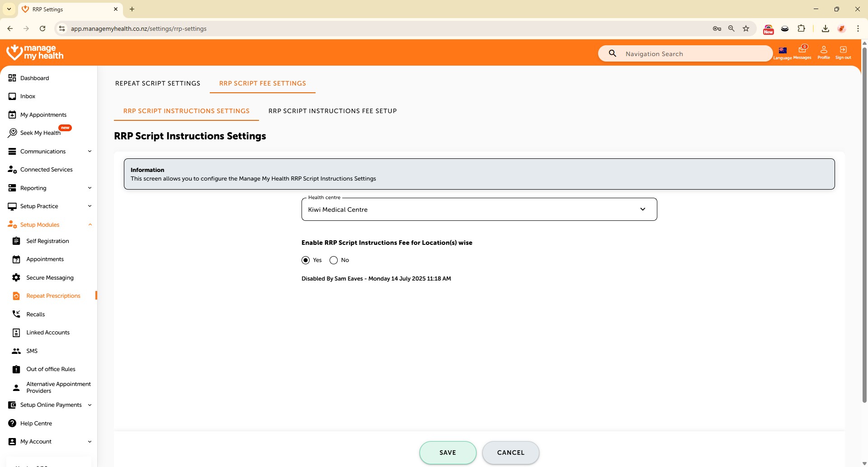Click the Profile icon
This screenshot has width=868, height=467.
[x=823, y=52]
